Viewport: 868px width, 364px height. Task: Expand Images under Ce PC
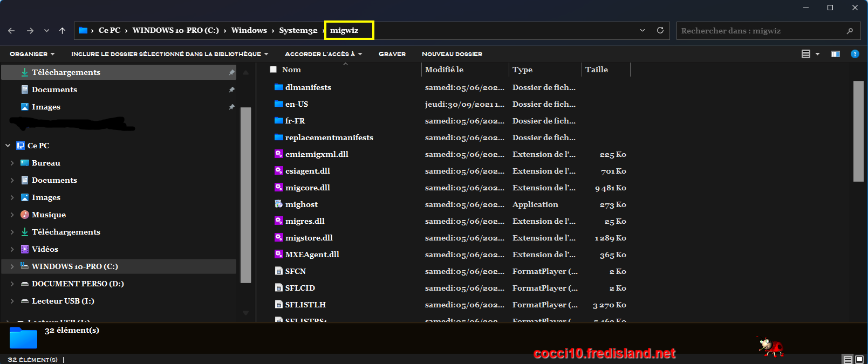click(12, 197)
